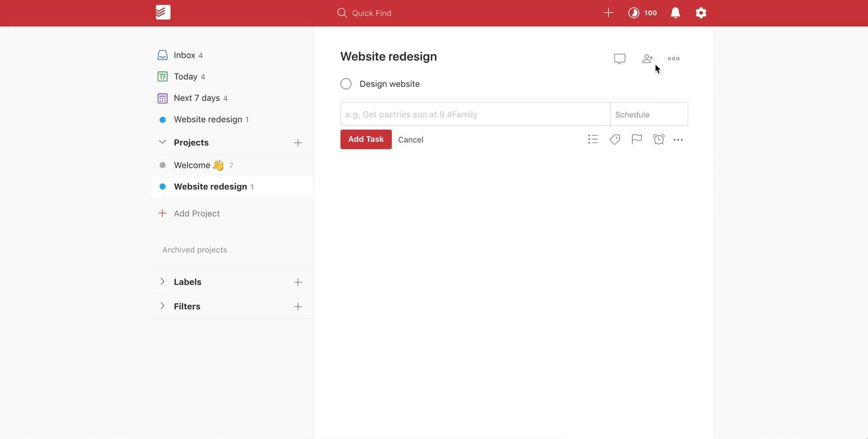The height and width of the screenshot is (439, 868).
Task: Add a reminder with alarm clock icon
Action: tap(659, 139)
